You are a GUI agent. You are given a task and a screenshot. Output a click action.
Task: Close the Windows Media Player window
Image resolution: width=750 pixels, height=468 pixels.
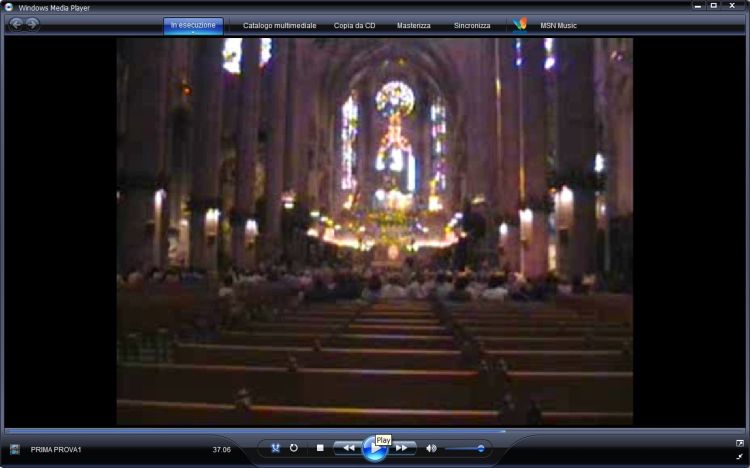[732, 6]
